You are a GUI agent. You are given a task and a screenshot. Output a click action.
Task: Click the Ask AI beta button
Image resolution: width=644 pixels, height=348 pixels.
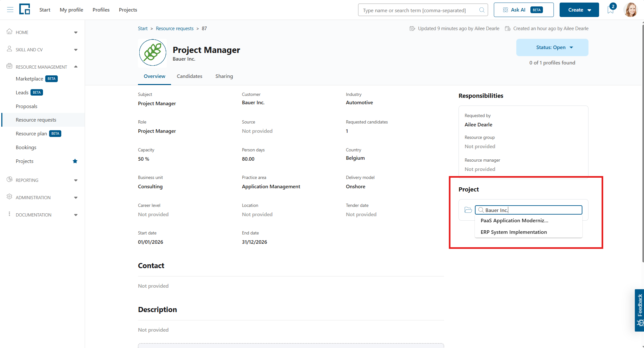click(x=524, y=10)
